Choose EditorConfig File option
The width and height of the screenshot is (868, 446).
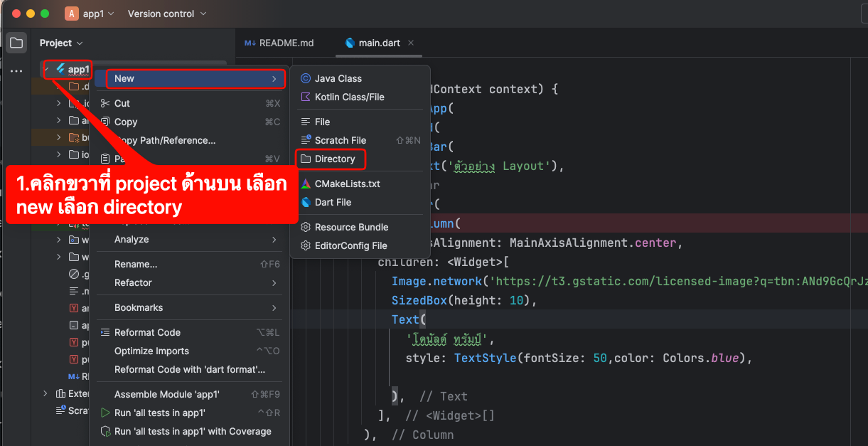click(x=350, y=245)
